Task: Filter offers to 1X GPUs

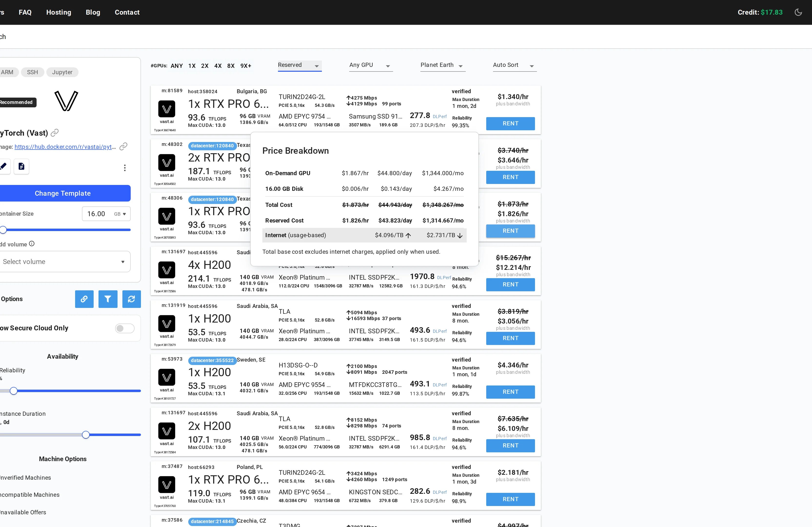Action: pyautogui.click(x=192, y=66)
